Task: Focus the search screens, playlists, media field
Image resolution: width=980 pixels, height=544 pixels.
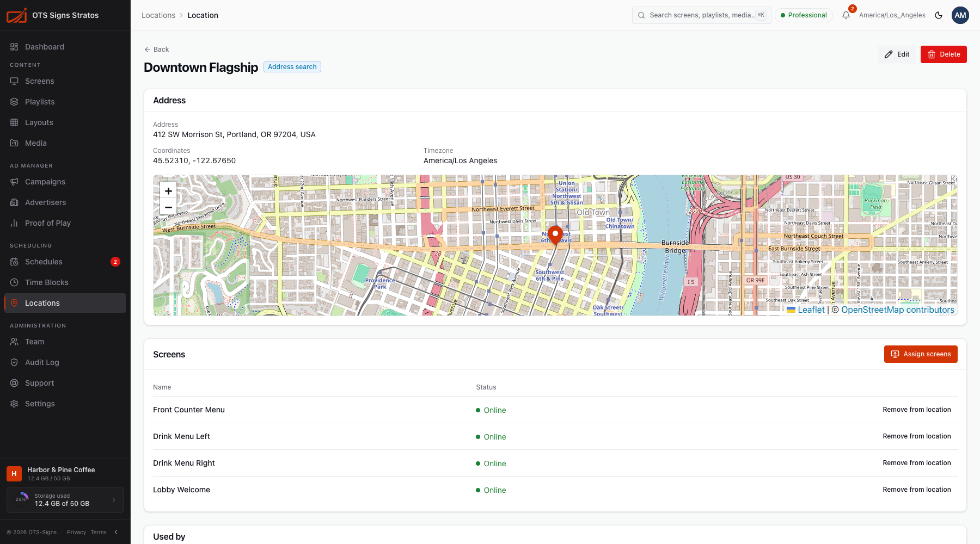Action: [701, 15]
